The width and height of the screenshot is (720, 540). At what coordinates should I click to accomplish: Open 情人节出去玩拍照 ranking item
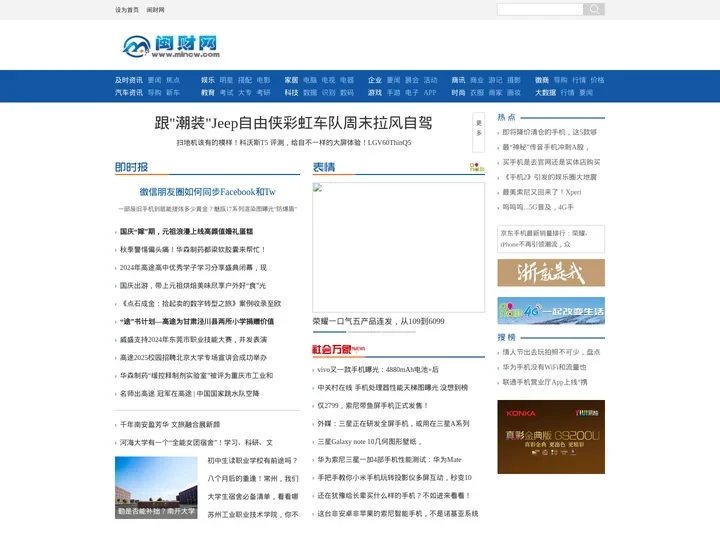(551, 352)
